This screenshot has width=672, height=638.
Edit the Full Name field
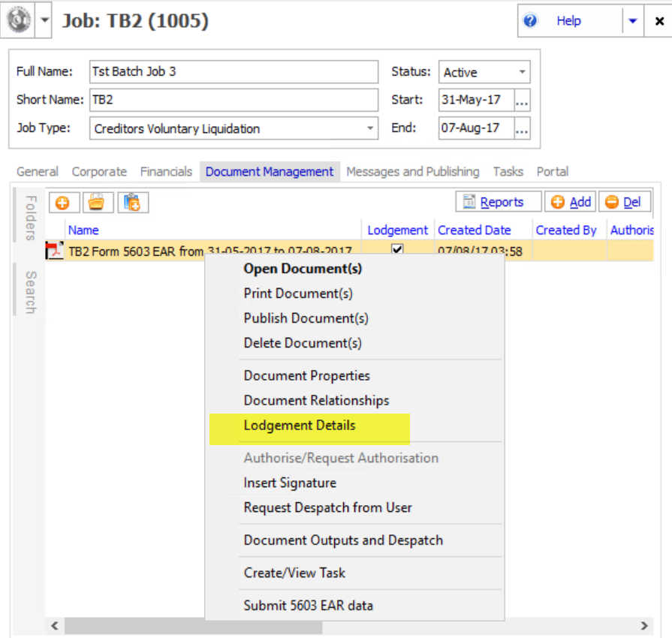tap(234, 71)
